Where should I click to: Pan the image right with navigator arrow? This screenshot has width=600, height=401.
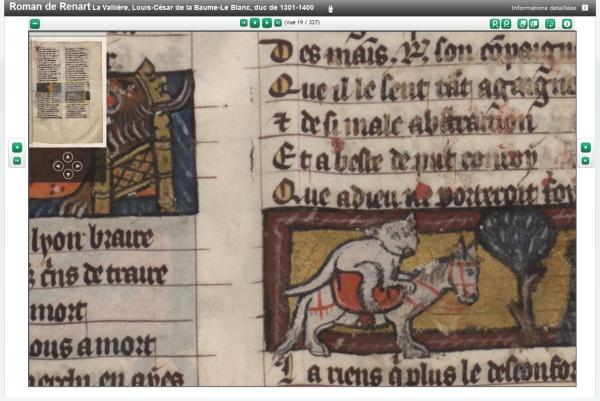78,166
